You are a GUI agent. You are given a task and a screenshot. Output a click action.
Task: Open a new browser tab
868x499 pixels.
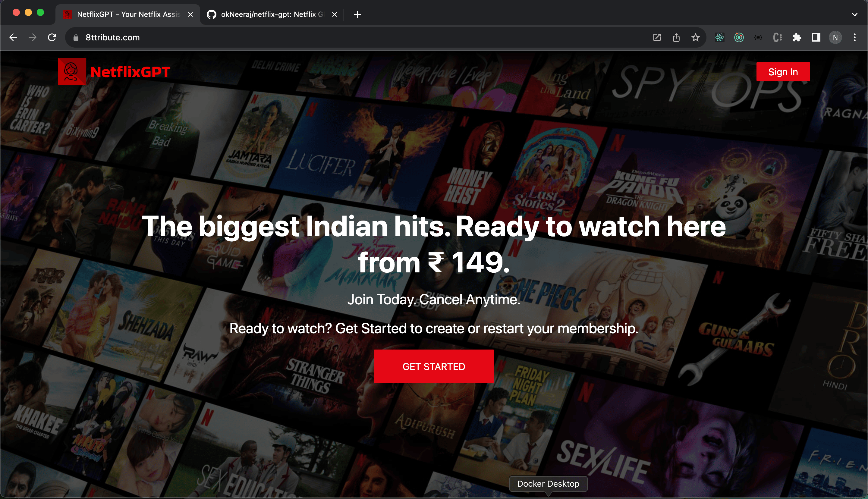[x=357, y=14]
